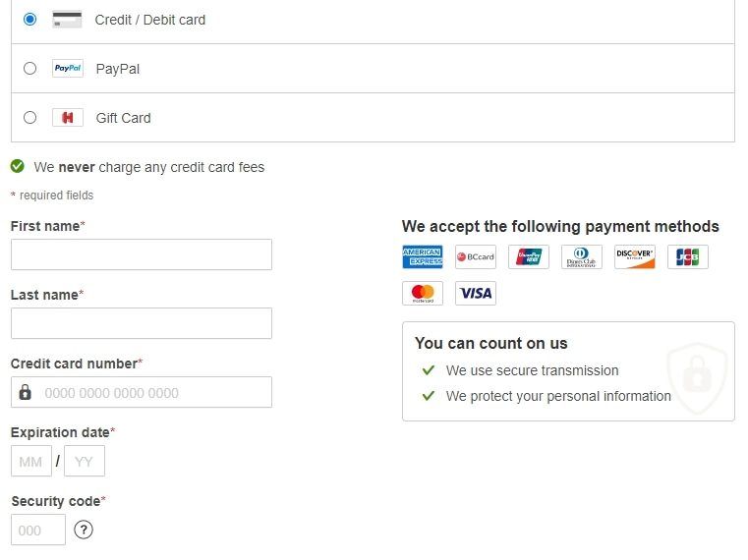This screenshot has width=748, height=560.
Task: Click the UnionPay card logo
Action: 529,257
